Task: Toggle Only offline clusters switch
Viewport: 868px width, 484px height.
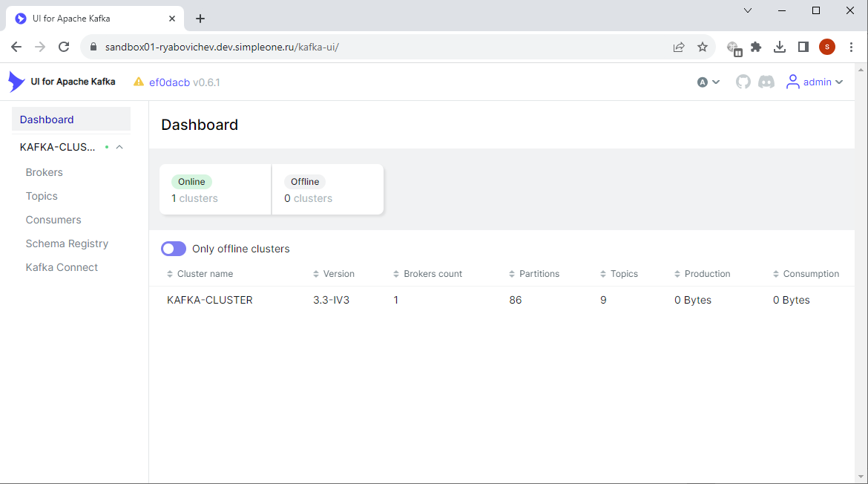Action: point(174,249)
